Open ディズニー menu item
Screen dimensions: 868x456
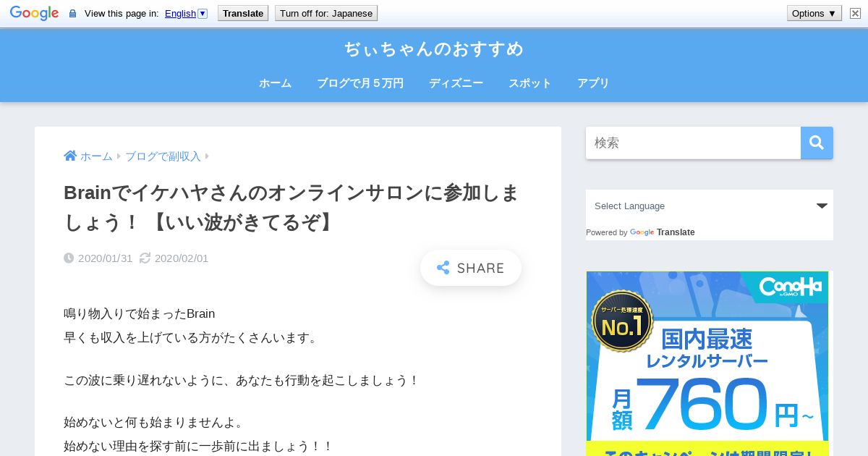point(456,83)
